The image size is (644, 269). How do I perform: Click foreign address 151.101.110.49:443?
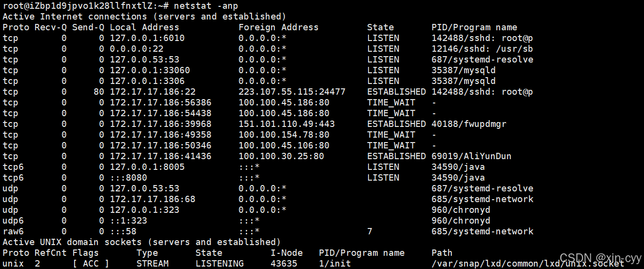(287, 124)
